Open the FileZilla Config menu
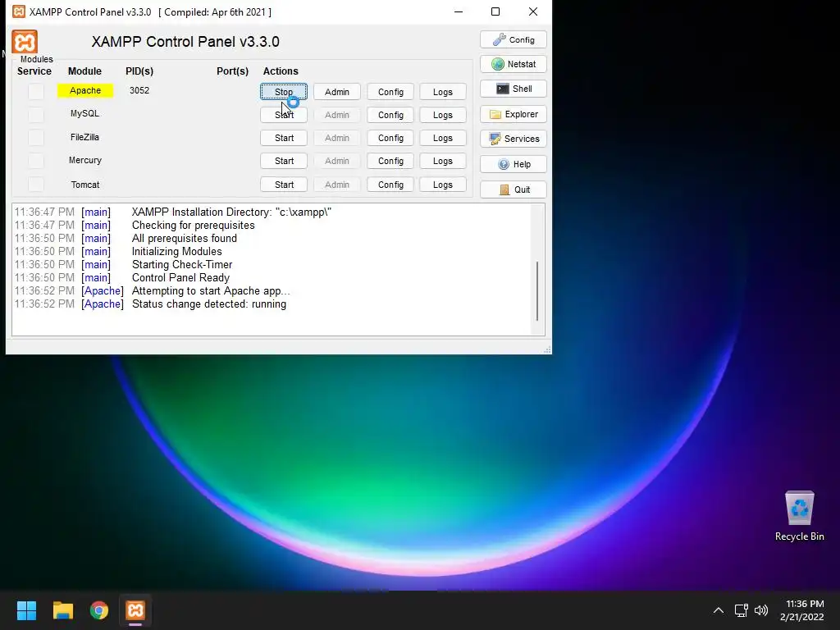Image resolution: width=840 pixels, height=630 pixels. tap(390, 138)
